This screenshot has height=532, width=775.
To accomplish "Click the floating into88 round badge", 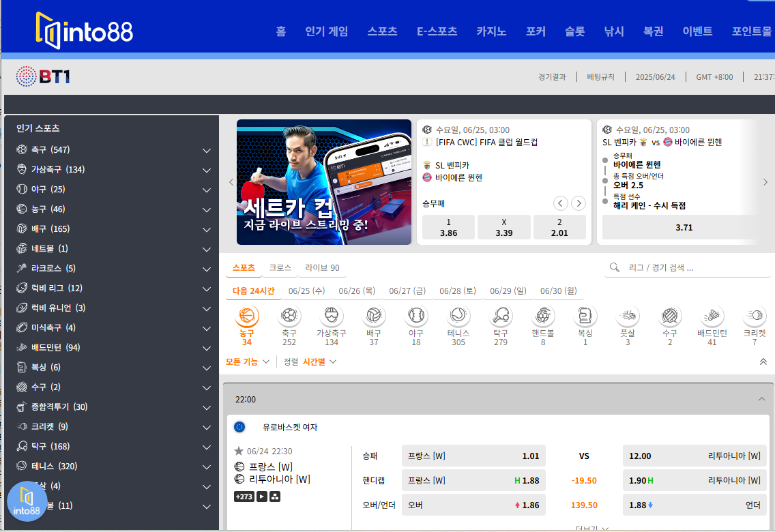I will 27,501.
